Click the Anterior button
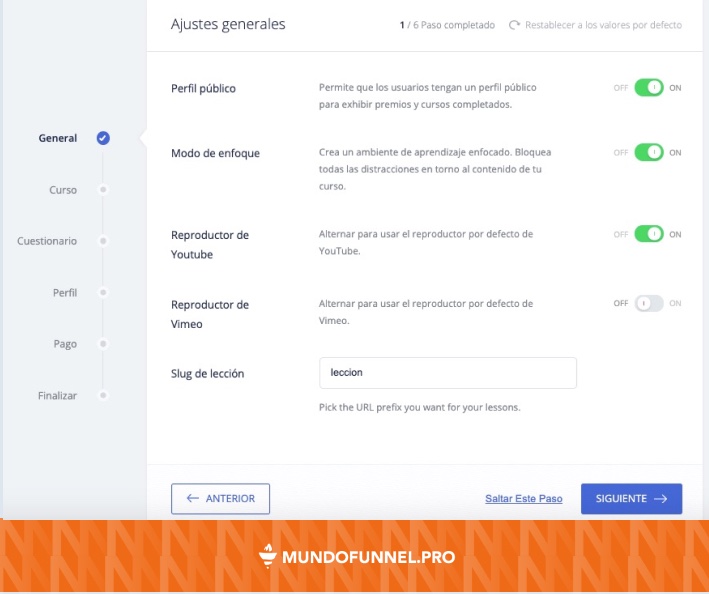This screenshot has height=594, width=709. coord(221,499)
